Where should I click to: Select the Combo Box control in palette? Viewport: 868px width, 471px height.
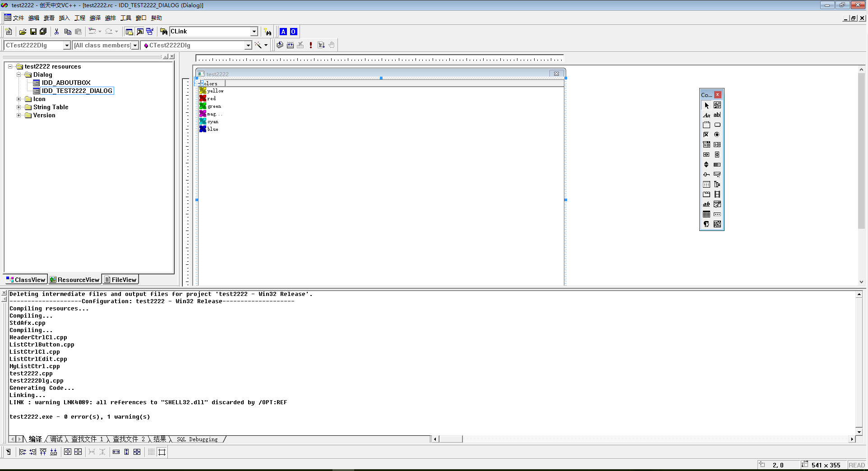tap(706, 145)
